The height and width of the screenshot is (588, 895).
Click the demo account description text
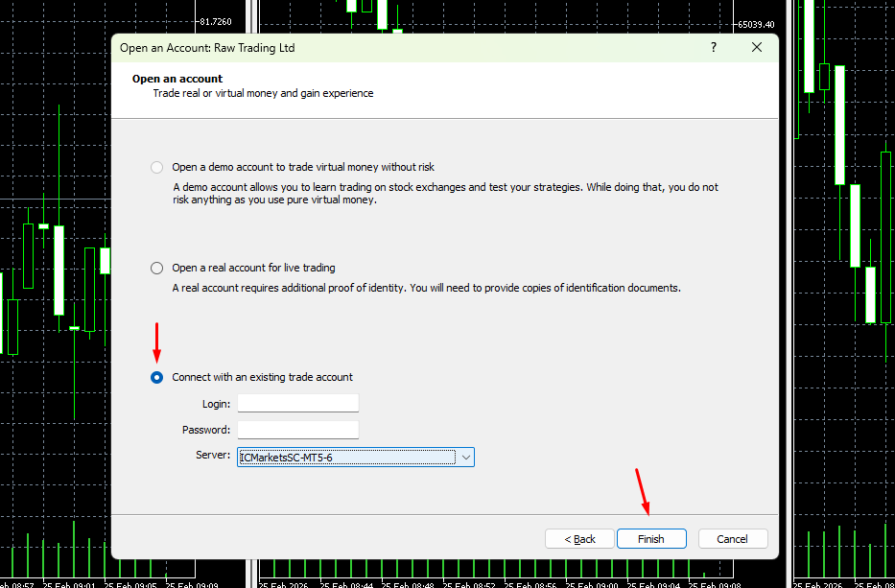[445, 194]
